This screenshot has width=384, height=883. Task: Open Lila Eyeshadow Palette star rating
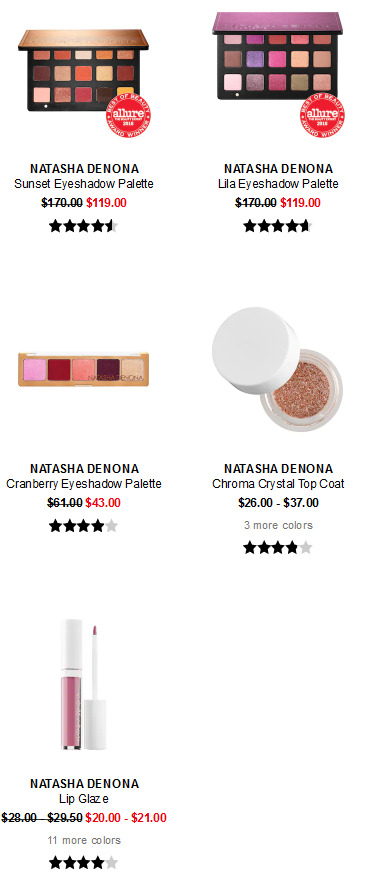pyautogui.click(x=278, y=226)
